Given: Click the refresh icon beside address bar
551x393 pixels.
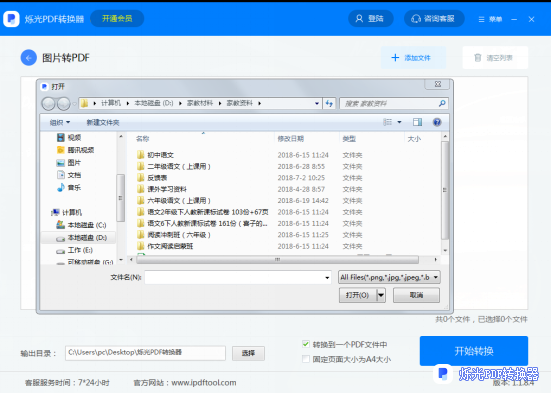Looking at the screenshot, I should pyautogui.click(x=329, y=103).
